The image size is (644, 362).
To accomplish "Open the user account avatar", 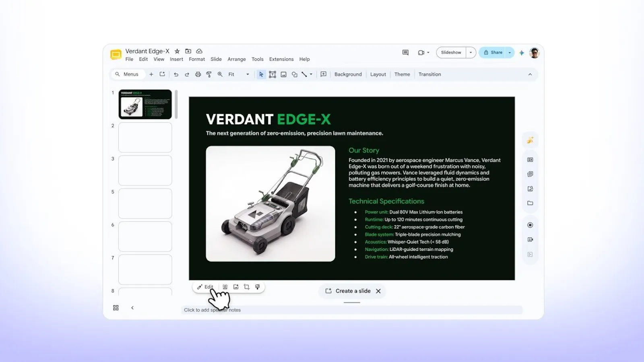I will [535, 53].
